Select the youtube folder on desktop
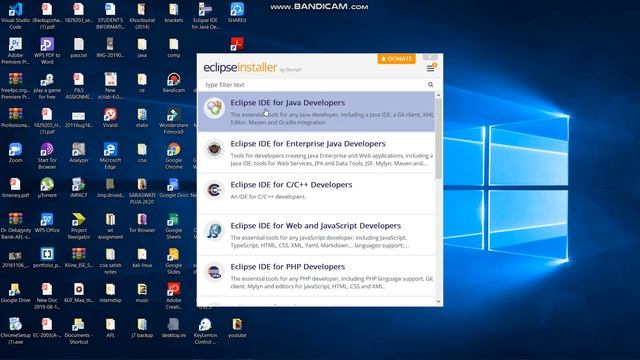This screenshot has width=640, height=360. [x=237, y=328]
